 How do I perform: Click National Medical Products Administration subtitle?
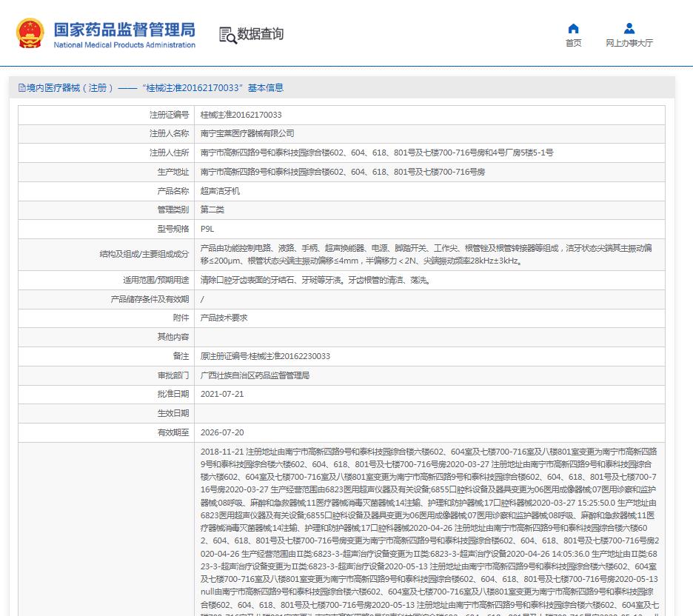124,44
